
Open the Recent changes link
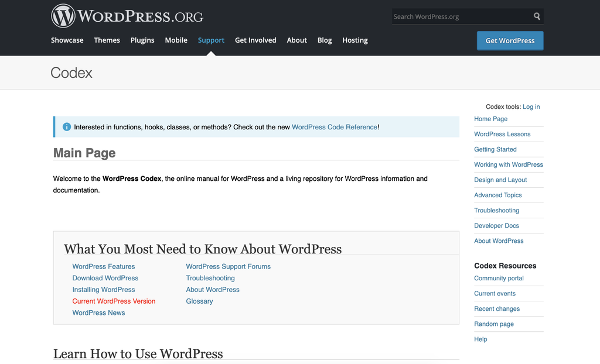click(497, 309)
